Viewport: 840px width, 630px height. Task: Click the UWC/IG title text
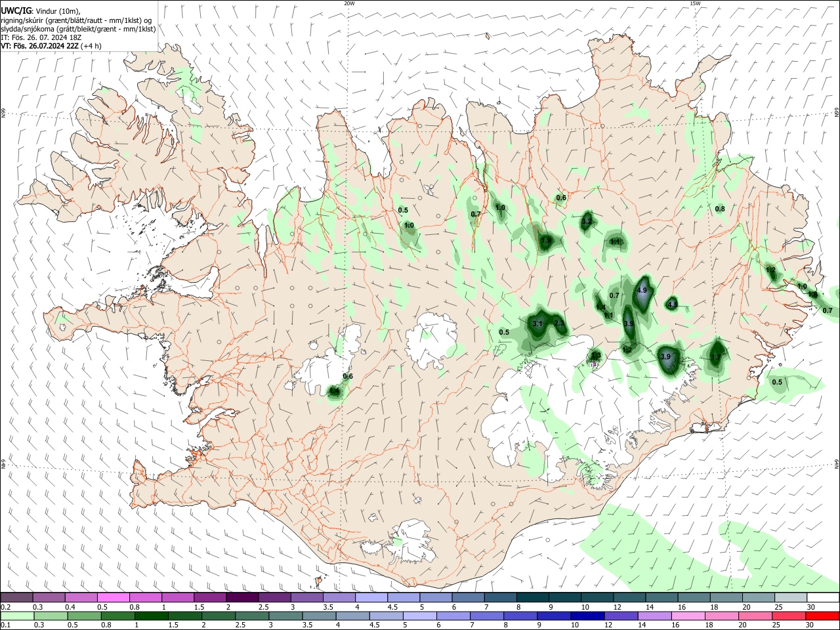15,10
